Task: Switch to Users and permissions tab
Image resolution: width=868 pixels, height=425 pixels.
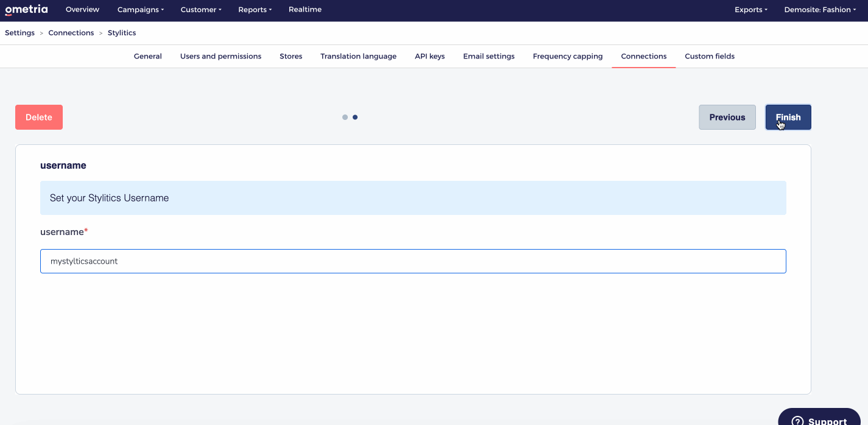Action: pyautogui.click(x=221, y=56)
